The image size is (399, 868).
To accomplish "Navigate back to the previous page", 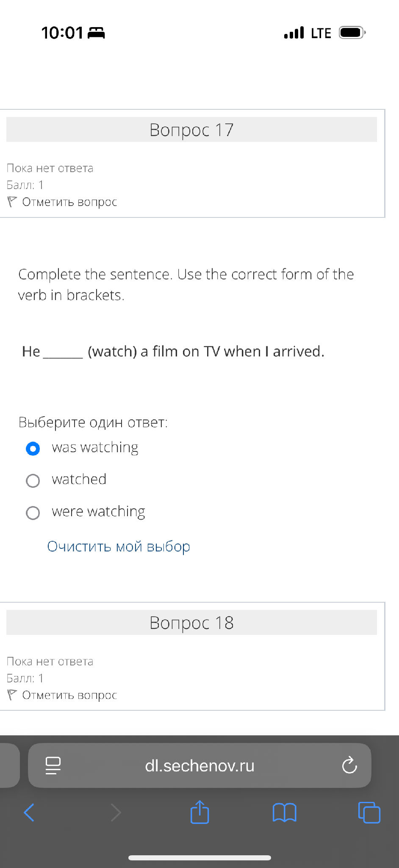I will coord(28,813).
